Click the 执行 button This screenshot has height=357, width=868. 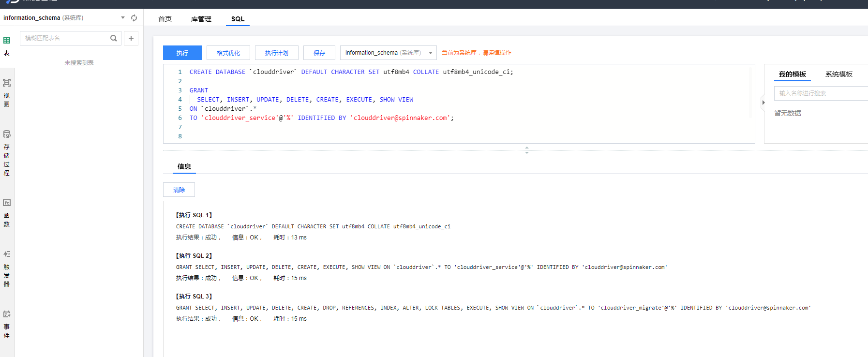pyautogui.click(x=182, y=53)
